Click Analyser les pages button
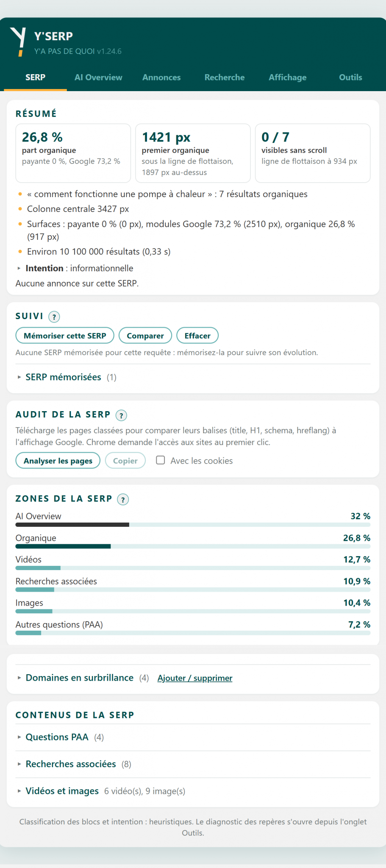386x868 pixels. click(58, 461)
